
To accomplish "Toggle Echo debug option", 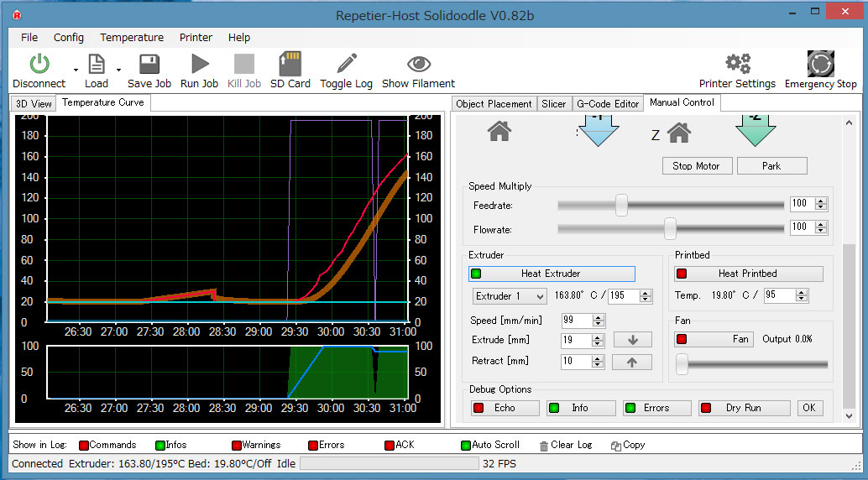I will tap(505, 408).
